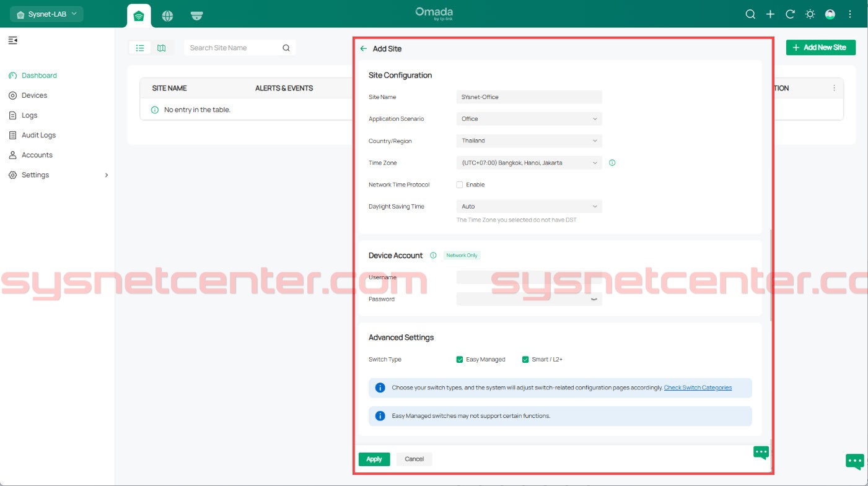Switch to map view of sites
868x486 pixels.
[162, 48]
